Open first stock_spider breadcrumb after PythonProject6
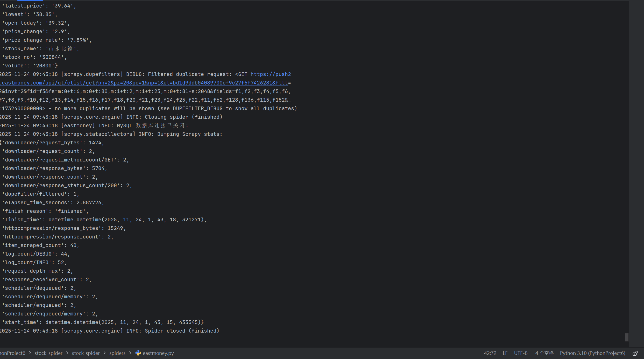This screenshot has height=359, width=644. [48, 353]
